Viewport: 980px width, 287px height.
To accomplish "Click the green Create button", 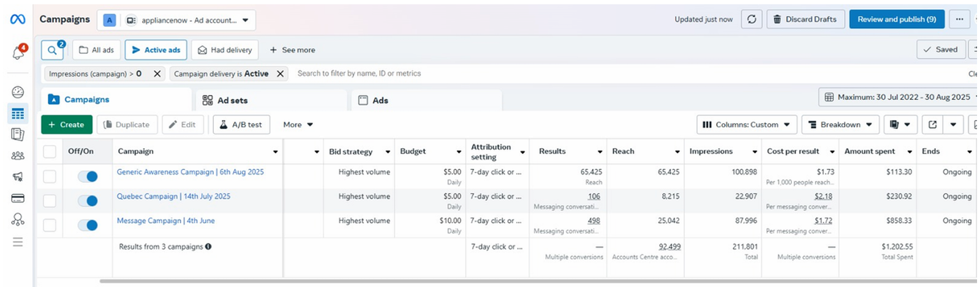I will tap(67, 124).
